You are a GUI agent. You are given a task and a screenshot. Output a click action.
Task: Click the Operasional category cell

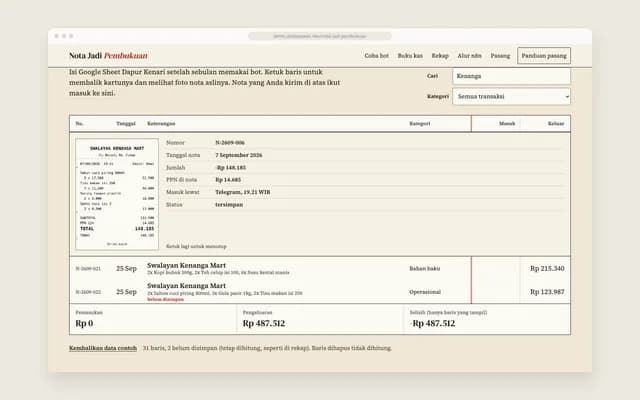pos(425,292)
